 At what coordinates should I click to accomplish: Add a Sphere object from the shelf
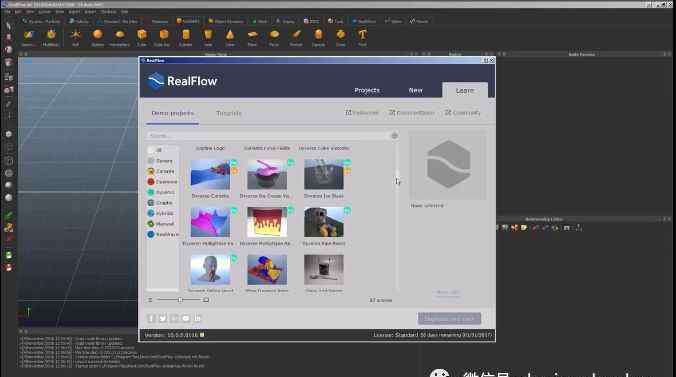pos(98,36)
